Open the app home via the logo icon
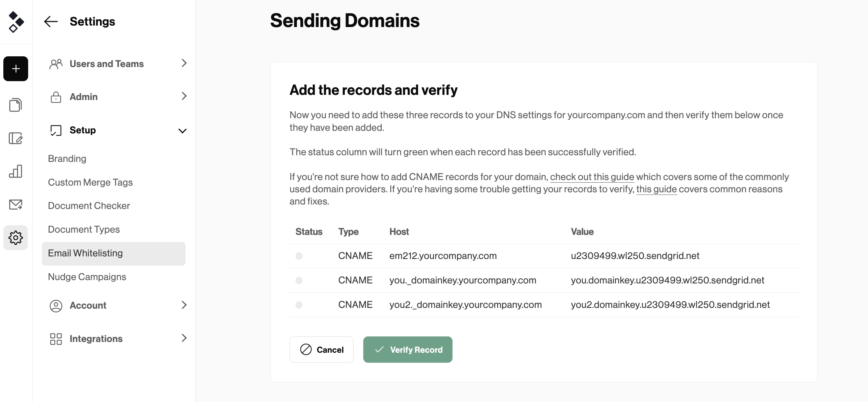868x402 pixels. (x=16, y=22)
